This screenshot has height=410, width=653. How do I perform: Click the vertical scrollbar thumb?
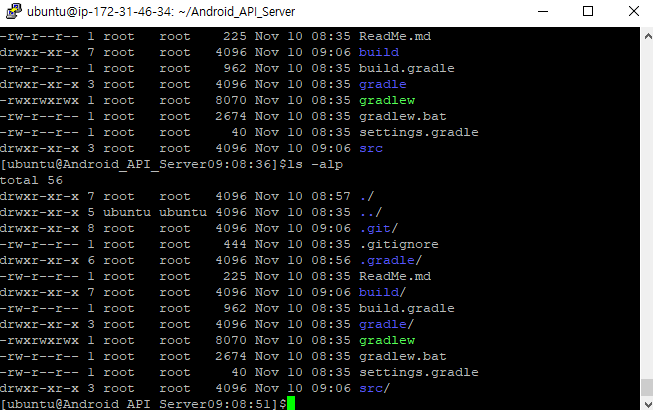tap(648, 388)
